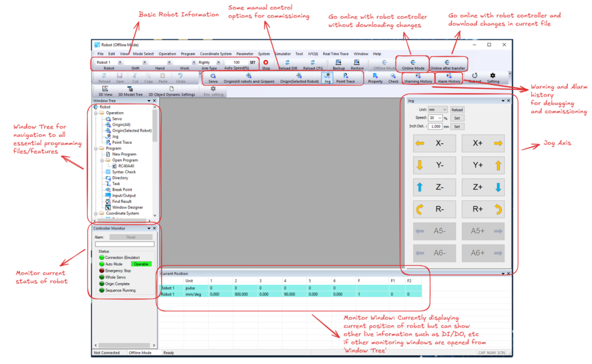Click the Servo icon in toolbar
The height and width of the screenshot is (364, 592).
[213, 78]
